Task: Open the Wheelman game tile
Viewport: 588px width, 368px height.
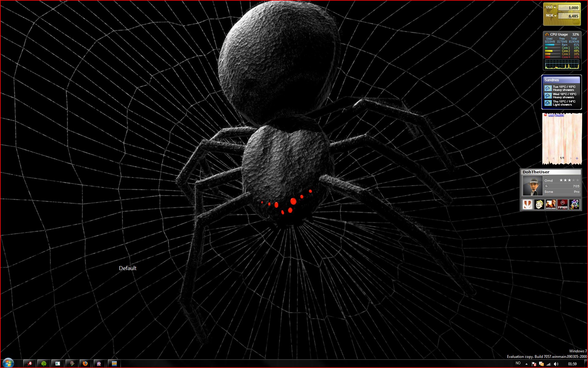Action: [x=551, y=204]
